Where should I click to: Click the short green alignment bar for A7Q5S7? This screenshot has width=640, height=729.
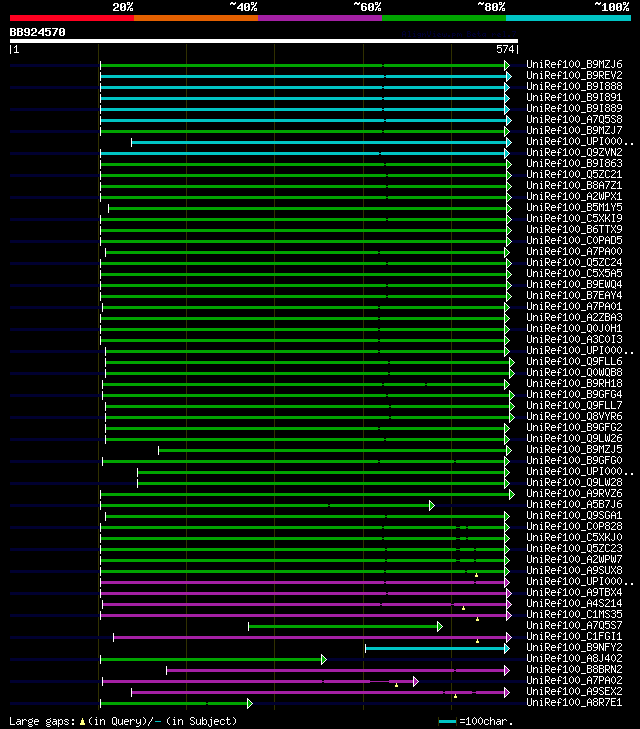[x=343, y=627]
